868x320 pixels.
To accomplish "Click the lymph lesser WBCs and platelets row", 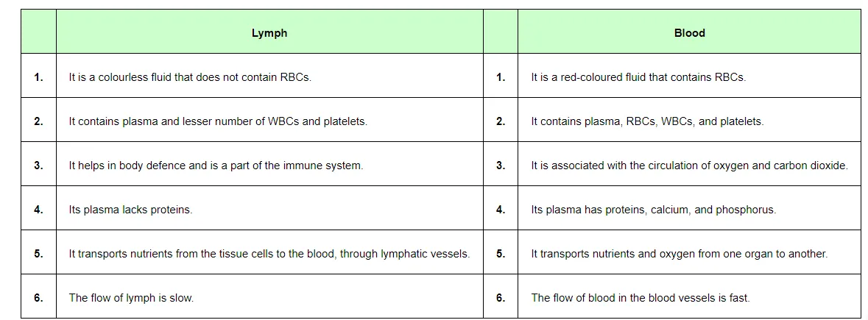I will (x=218, y=121).
